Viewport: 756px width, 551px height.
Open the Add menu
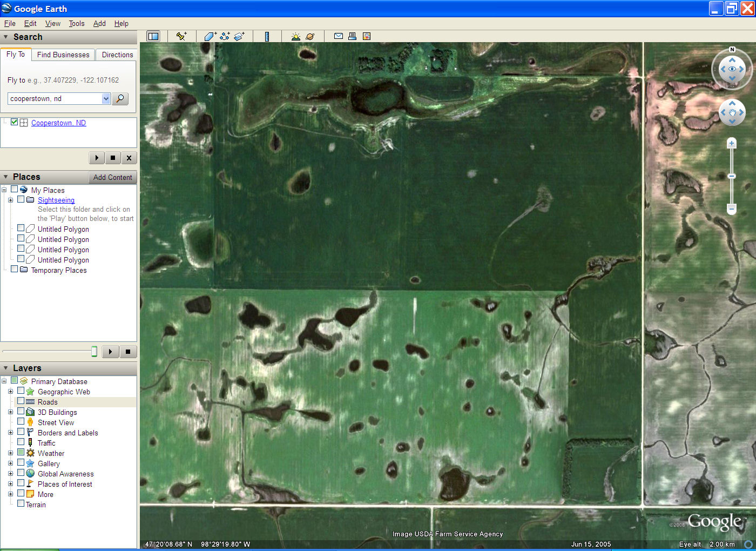pos(99,24)
